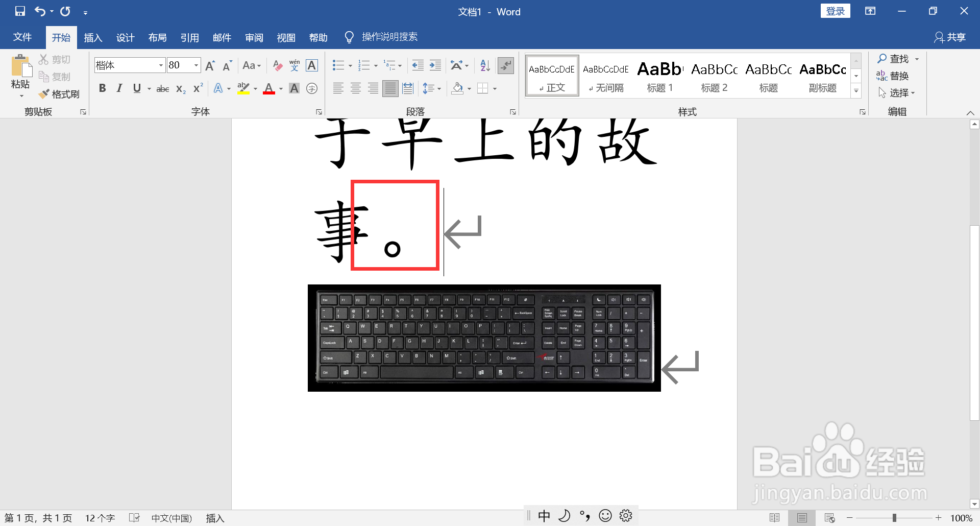This screenshot has height=526, width=980.
Task: Toggle italic formatting
Action: pos(119,88)
